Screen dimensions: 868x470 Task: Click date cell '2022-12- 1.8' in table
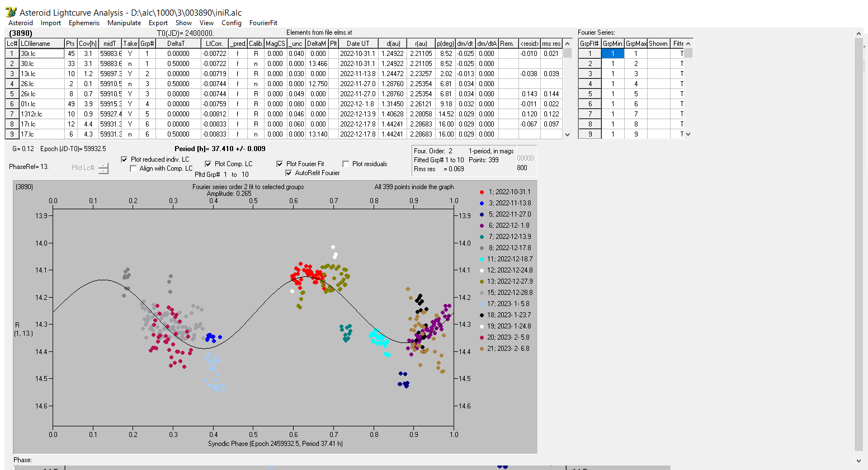point(358,104)
